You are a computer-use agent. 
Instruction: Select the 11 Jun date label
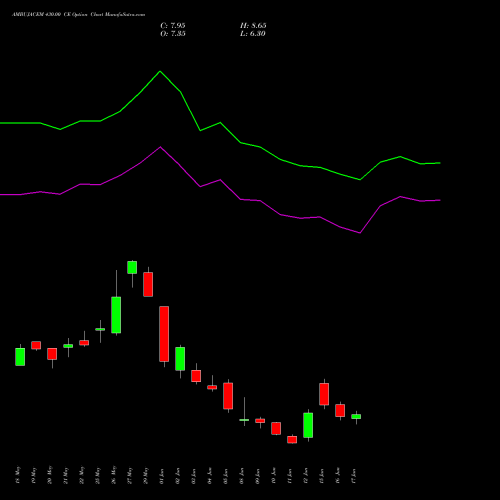click(x=290, y=476)
